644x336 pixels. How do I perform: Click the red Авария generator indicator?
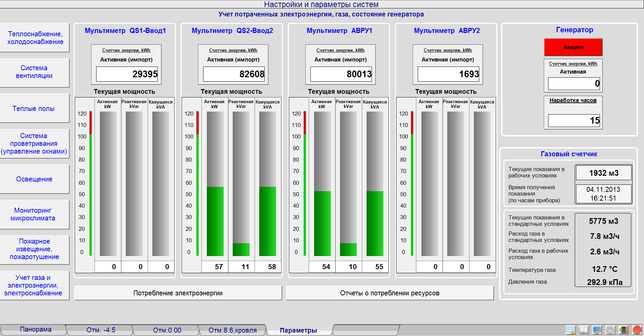coord(573,47)
